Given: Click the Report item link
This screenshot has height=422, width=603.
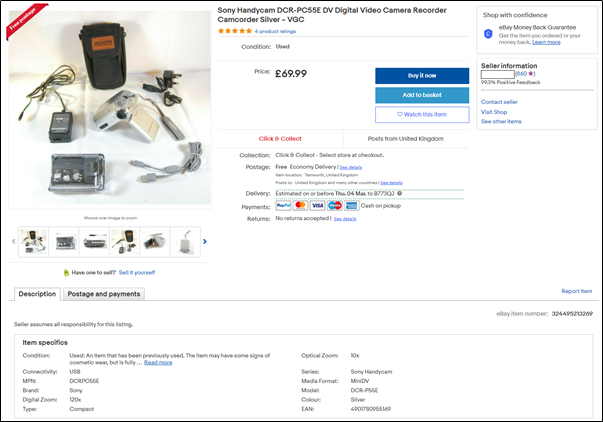Looking at the screenshot, I should tap(576, 291).
